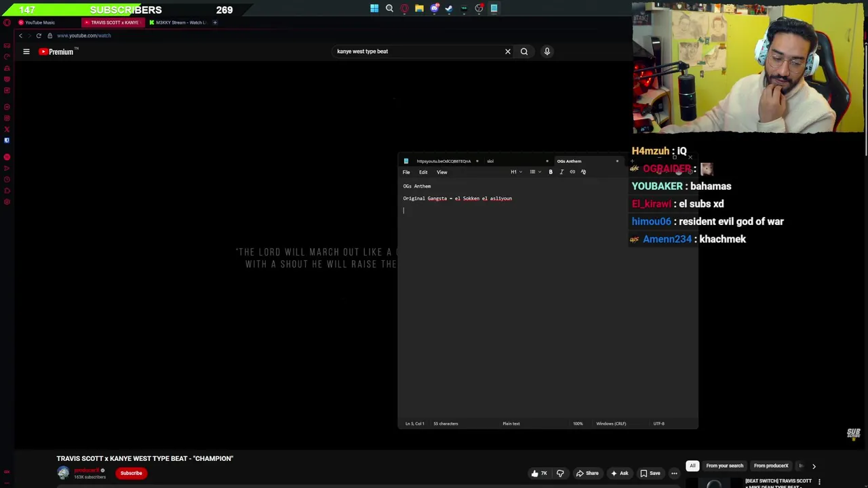Open OBS Studio from taskbar
Screen dimensions: 868x488
[479, 9]
